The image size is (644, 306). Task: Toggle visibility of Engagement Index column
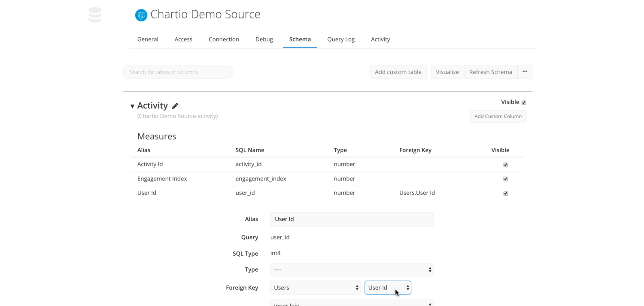(x=505, y=179)
